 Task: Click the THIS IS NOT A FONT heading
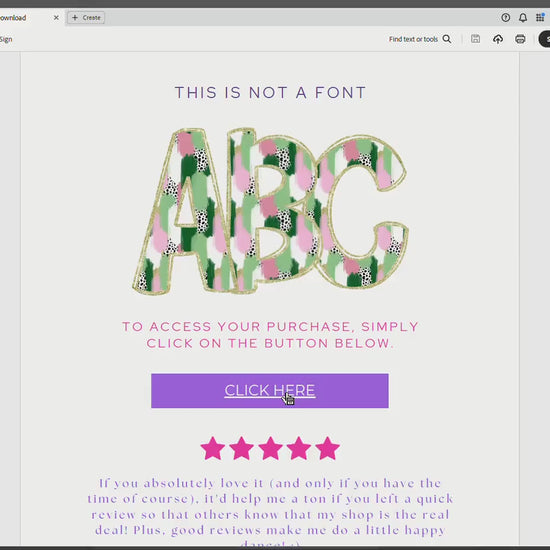click(x=270, y=93)
